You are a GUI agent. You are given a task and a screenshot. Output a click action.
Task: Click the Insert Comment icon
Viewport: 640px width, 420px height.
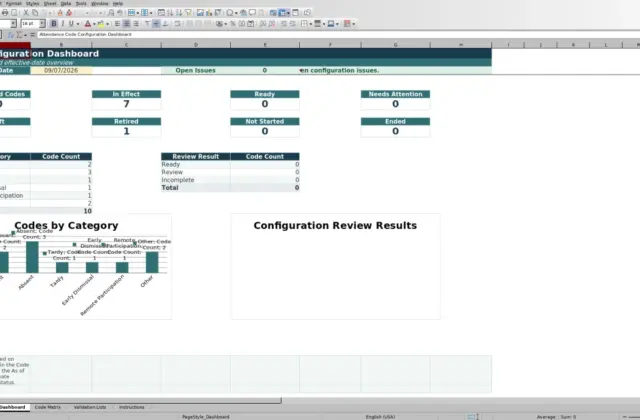point(252,13)
